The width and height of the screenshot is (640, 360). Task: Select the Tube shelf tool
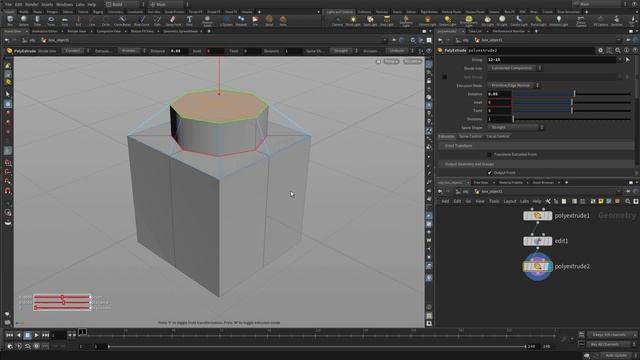[37, 20]
